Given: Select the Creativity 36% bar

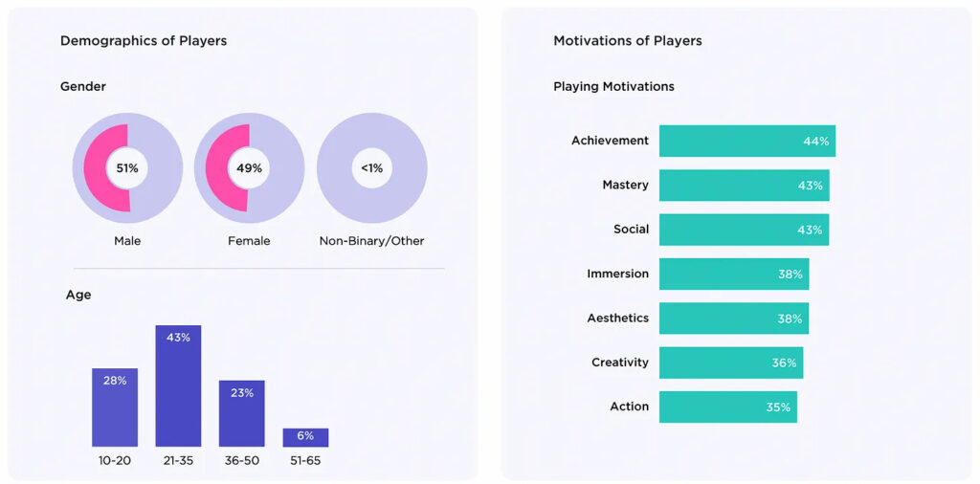Looking at the screenshot, I should (730, 363).
